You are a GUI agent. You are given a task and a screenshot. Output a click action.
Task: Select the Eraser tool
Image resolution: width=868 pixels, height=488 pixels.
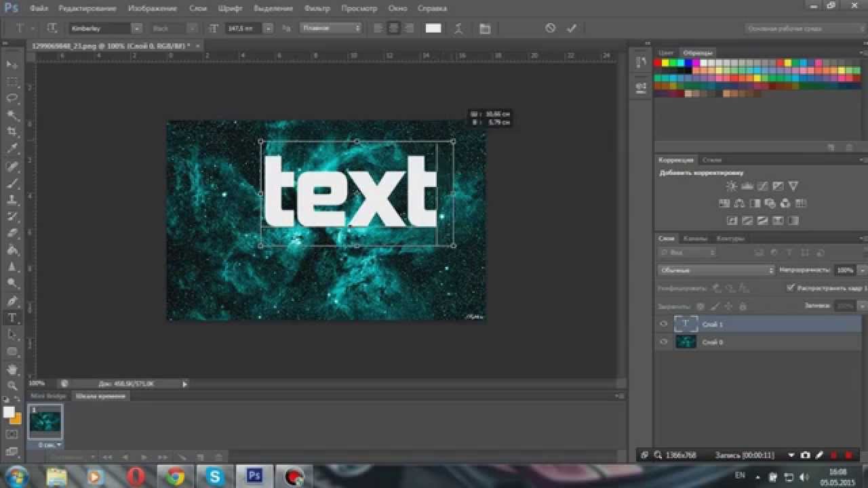[12, 234]
